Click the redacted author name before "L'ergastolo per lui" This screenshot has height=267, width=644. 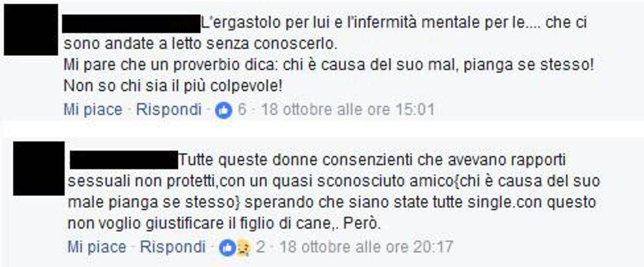click(131, 23)
